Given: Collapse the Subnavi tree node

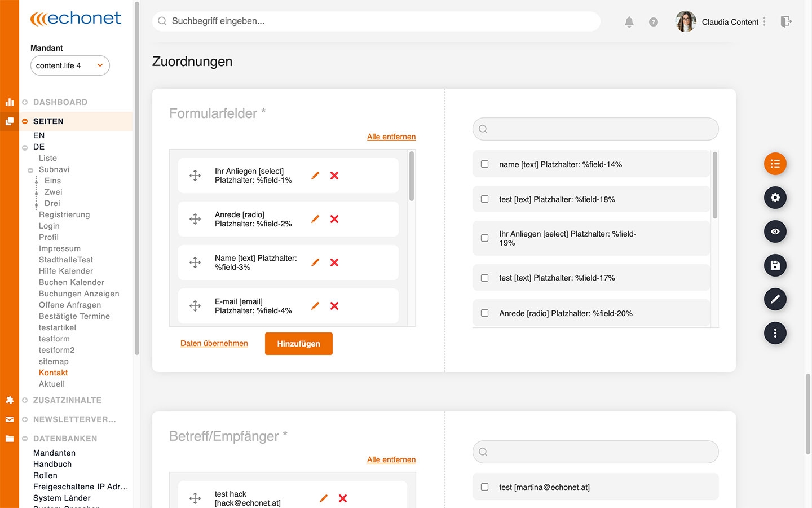Looking at the screenshot, I should coord(30,170).
